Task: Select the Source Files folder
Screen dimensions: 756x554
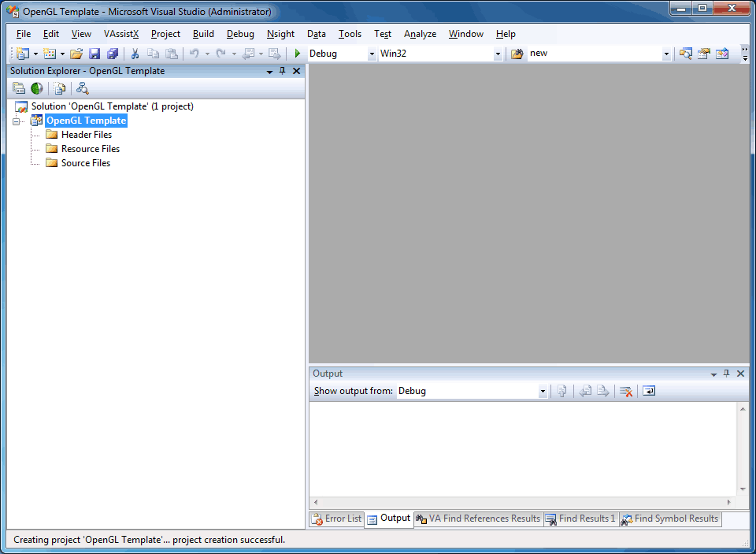Action: [x=85, y=163]
